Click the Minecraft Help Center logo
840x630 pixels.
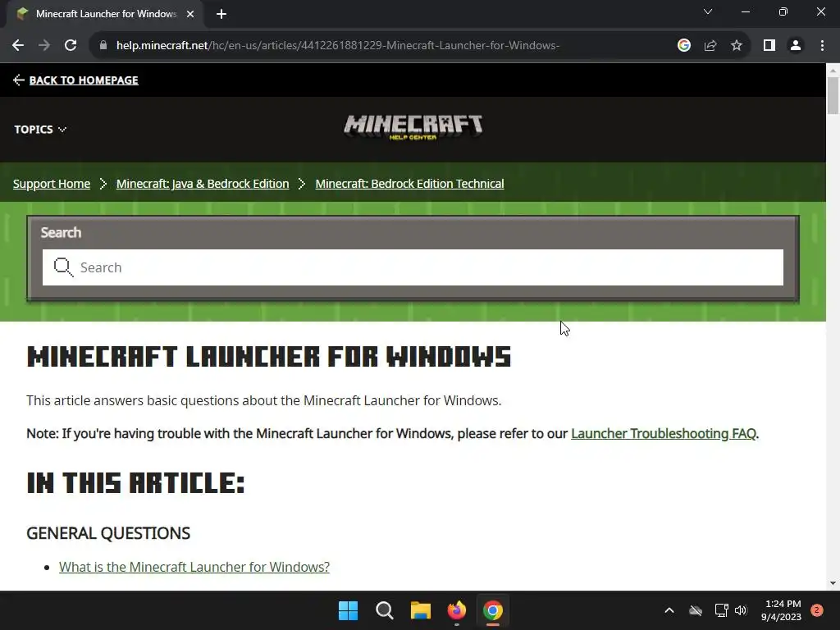point(413,127)
